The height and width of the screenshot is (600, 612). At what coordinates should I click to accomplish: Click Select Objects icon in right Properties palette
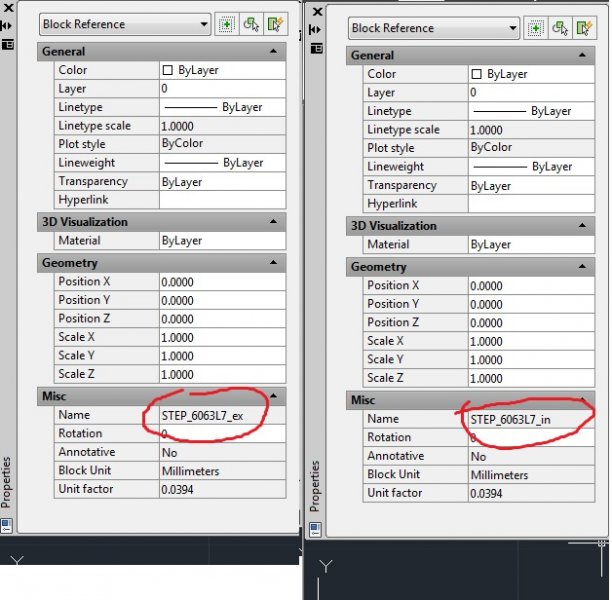pos(560,28)
